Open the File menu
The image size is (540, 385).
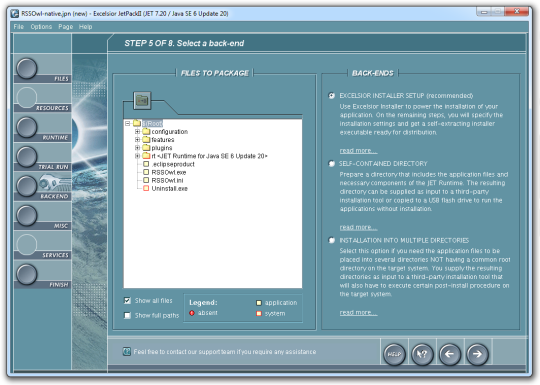click(x=19, y=27)
